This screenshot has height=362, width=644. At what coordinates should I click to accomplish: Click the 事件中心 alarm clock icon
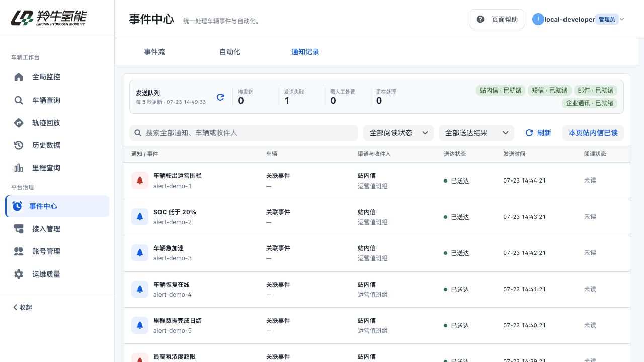tap(17, 206)
